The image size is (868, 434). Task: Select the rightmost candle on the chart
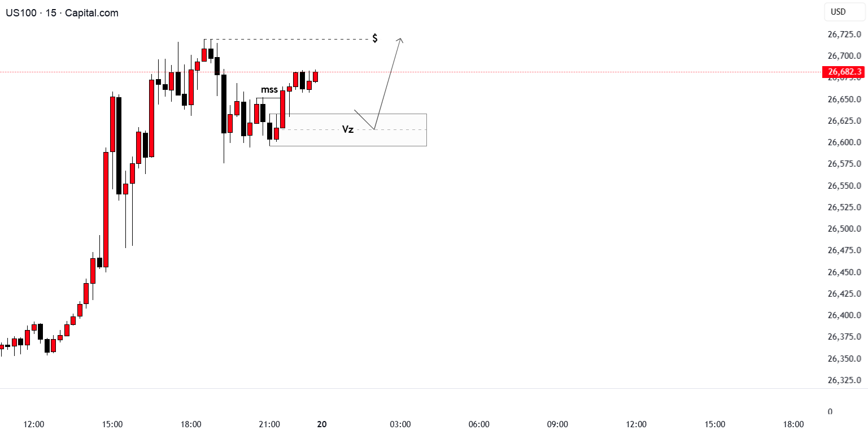[x=316, y=76]
